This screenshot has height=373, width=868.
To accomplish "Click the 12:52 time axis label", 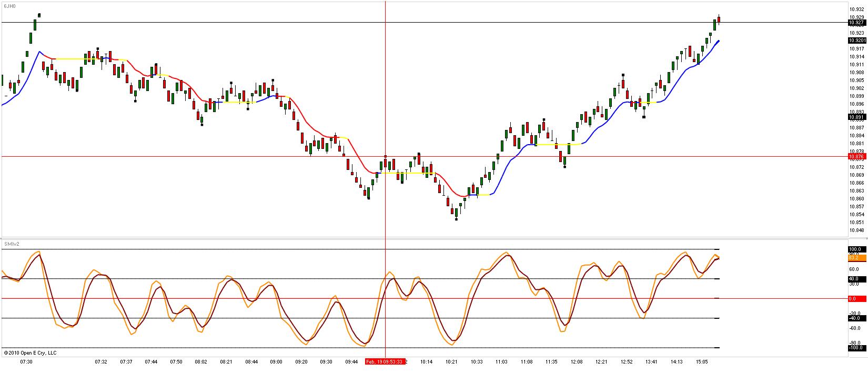I will (627, 362).
